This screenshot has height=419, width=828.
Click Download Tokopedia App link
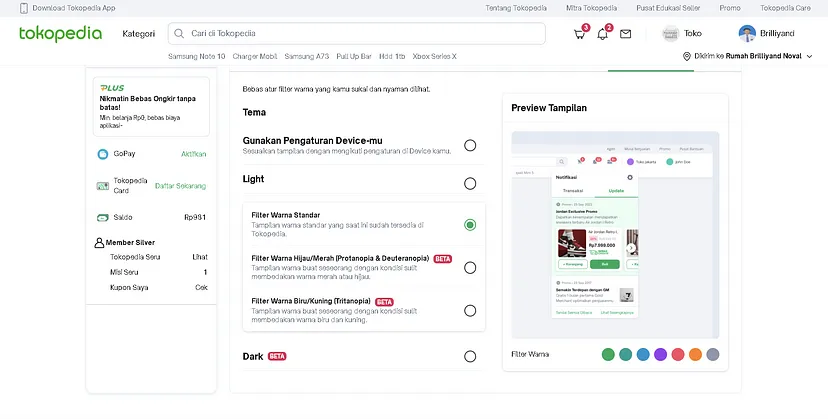tap(74, 8)
